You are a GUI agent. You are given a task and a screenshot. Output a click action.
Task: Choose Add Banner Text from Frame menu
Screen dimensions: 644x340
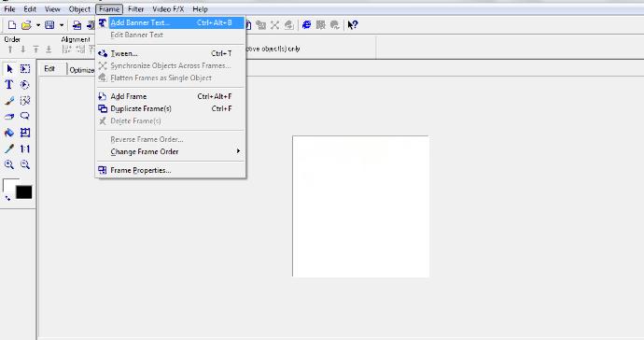pos(171,22)
